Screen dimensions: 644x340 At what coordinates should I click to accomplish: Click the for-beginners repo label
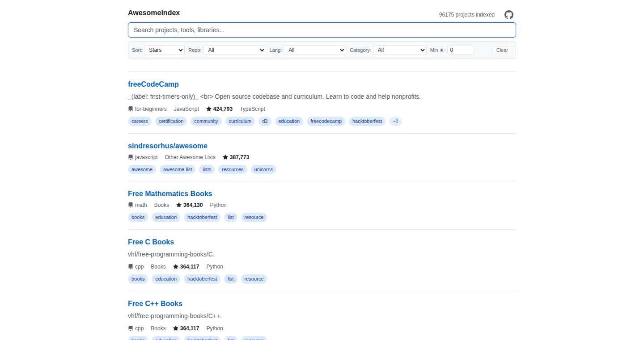coord(151,109)
